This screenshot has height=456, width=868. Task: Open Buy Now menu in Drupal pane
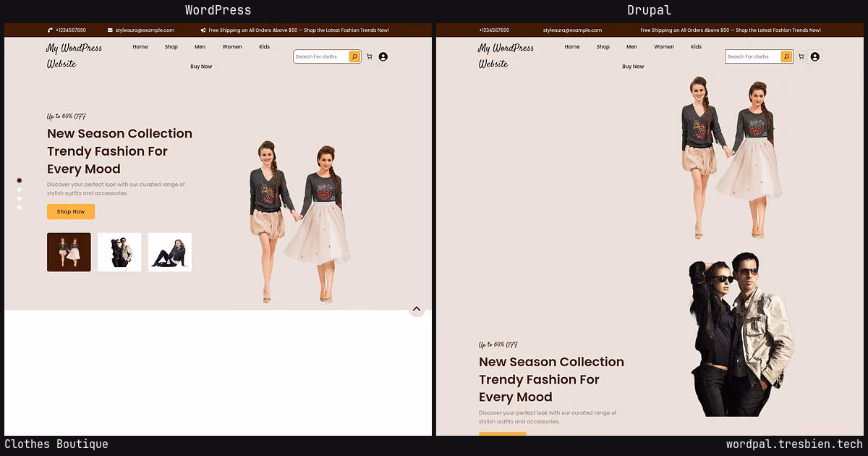(633, 67)
